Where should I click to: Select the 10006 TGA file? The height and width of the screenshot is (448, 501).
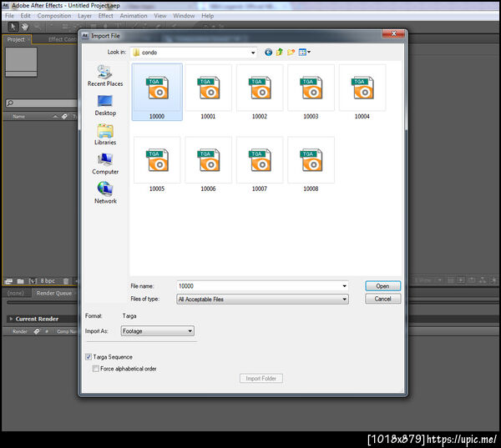[208, 164]
